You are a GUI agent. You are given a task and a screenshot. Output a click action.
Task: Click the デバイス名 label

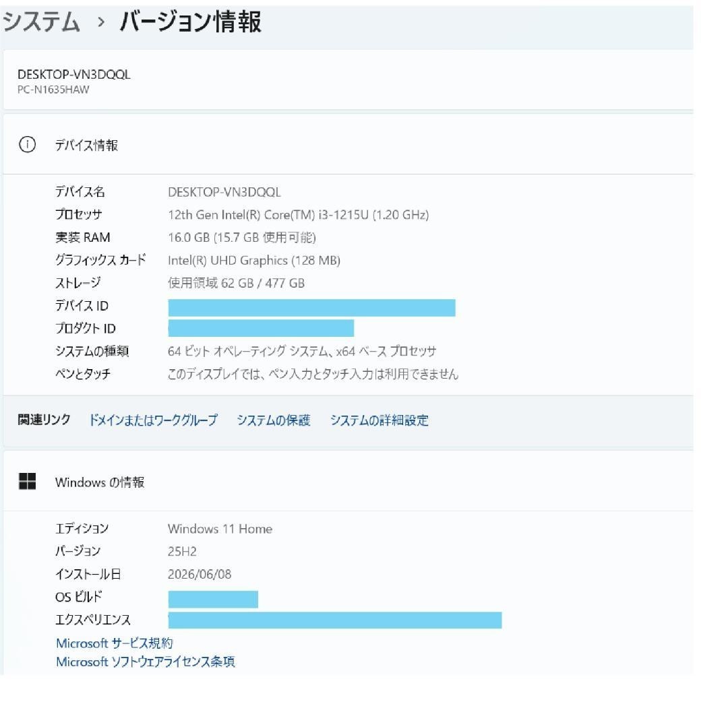[80, 191]
